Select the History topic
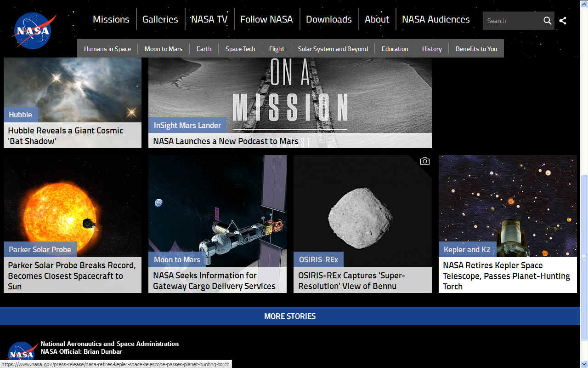Viewport: 588px width, 368px height. coord(432,49)
